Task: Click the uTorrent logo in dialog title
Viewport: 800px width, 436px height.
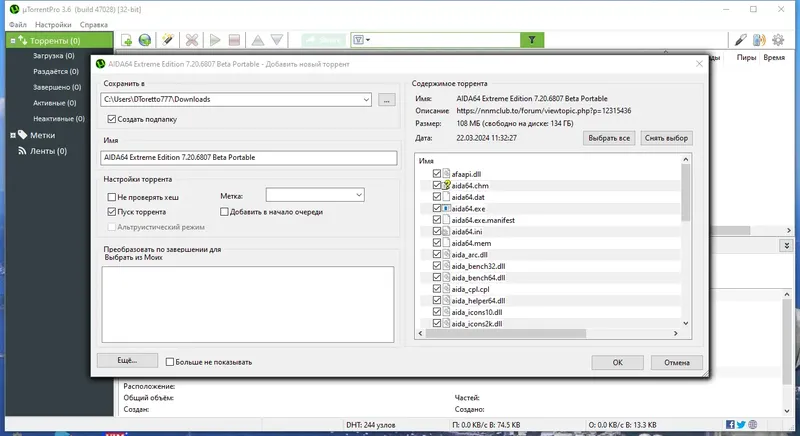Action: click(101, 64)
